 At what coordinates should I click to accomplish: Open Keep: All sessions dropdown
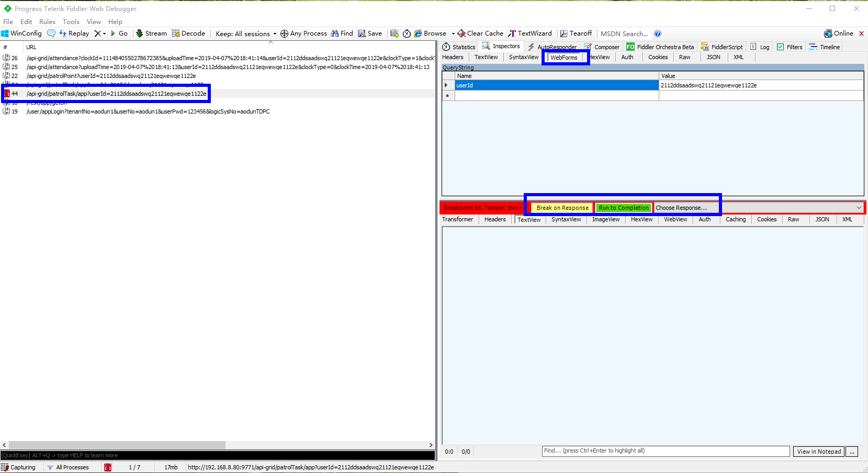click(246, 33)
